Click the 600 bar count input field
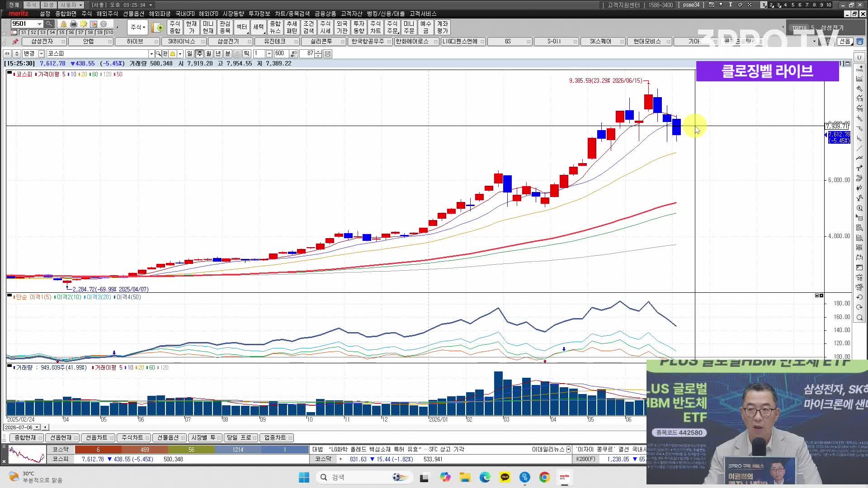Image resolution: width=868 pixels, height=488 pixels. coord(281,54)
